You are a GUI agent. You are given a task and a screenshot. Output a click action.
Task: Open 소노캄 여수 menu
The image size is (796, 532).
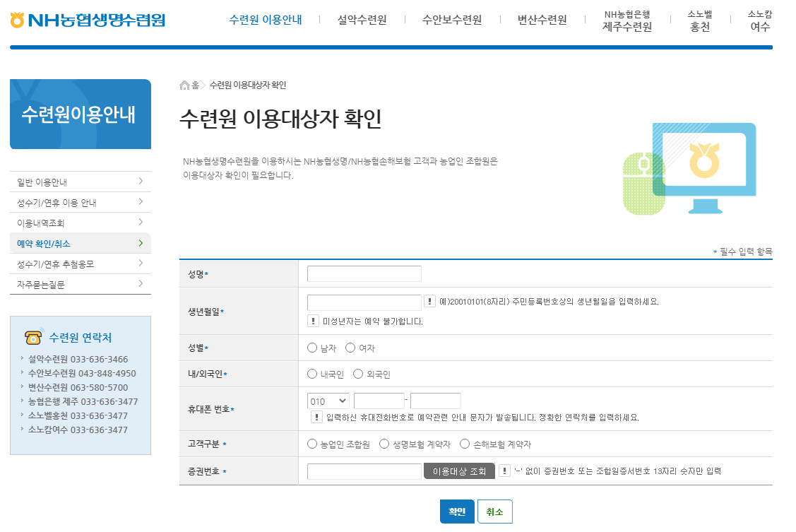(760, 20)
